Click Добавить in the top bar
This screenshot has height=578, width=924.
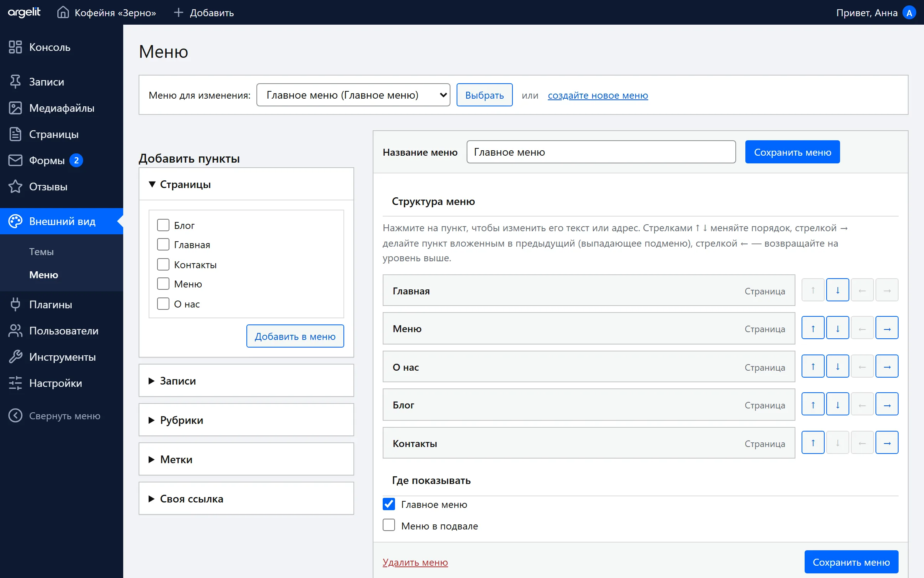click(x=204, y=13)
